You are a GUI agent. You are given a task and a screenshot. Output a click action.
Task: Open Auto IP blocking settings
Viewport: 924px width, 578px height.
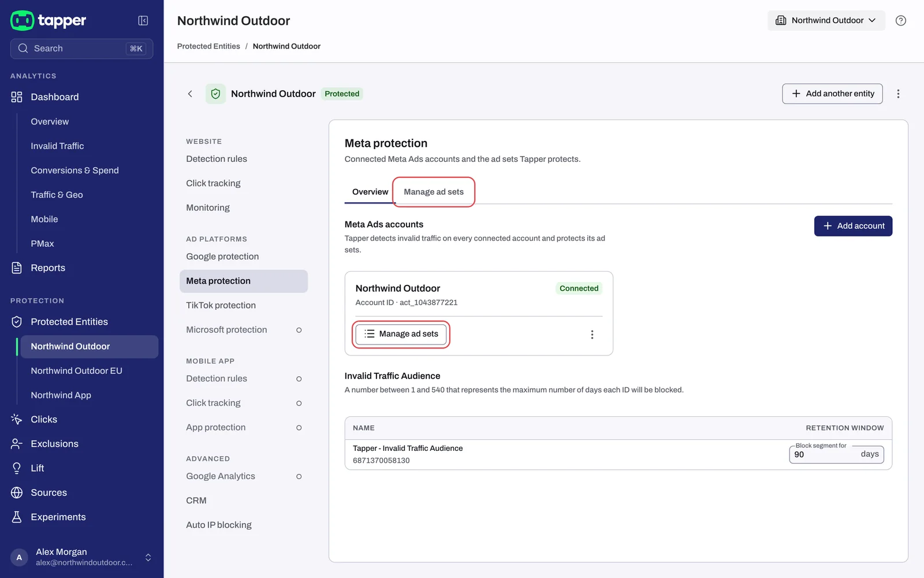(x=219, y=525)
